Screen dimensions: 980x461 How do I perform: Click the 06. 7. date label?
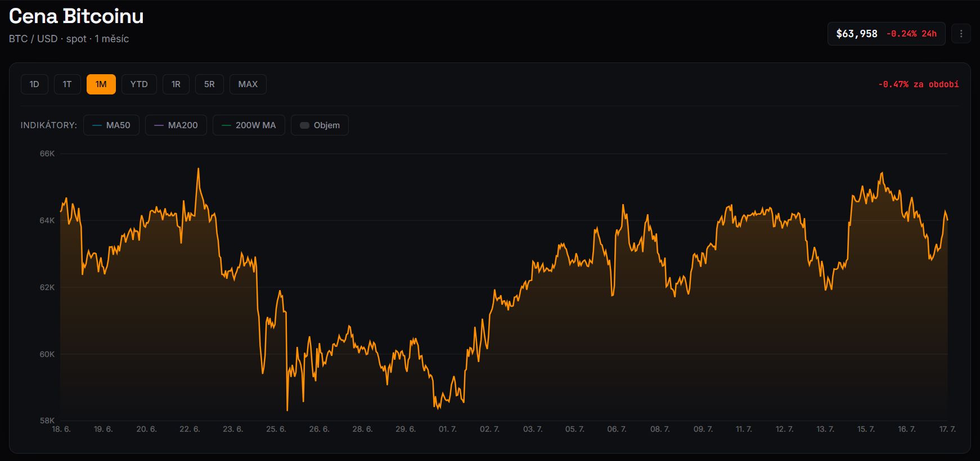pos(617,429)
